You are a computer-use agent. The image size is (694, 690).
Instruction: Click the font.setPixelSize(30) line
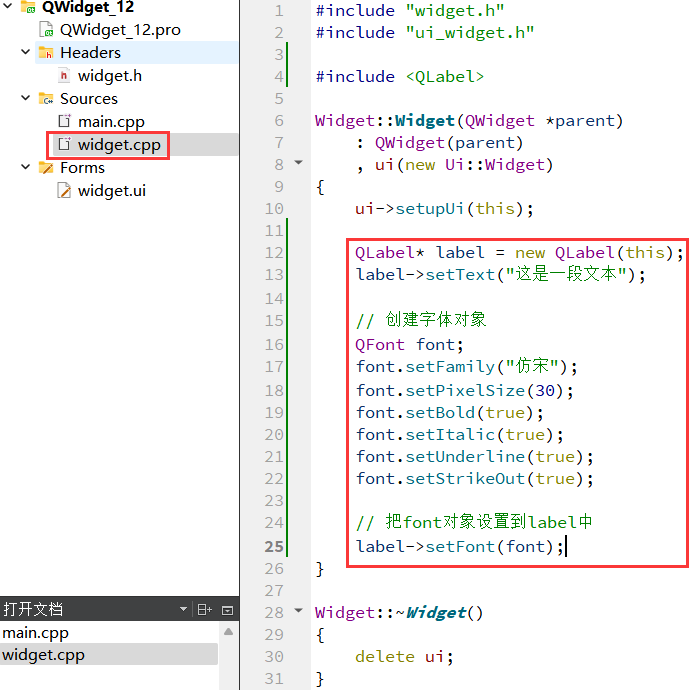(465, 391)
